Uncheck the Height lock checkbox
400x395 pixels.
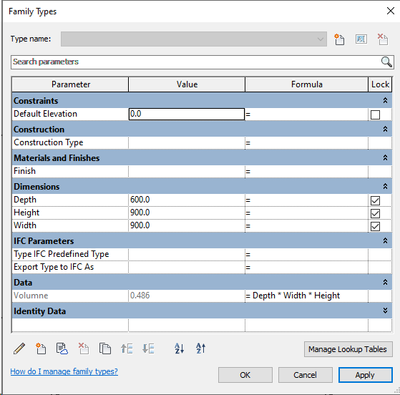tap(375, 214)
